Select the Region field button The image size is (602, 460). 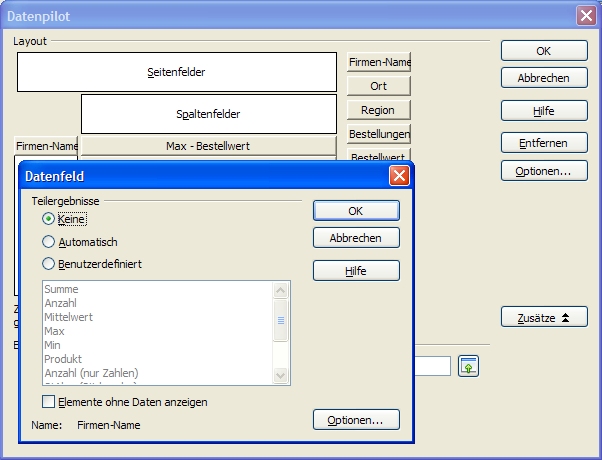point(379,110)
